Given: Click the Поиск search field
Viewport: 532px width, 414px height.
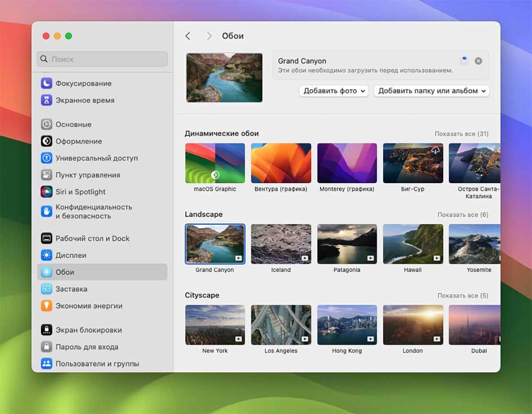Looking at the screenshot, I should [102, 59].
